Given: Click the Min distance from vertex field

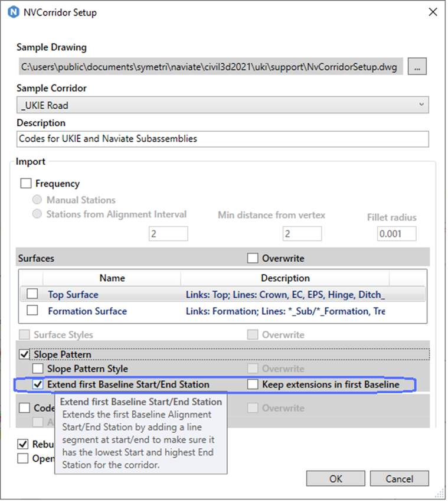Looking at the screenshot, I should 302,234.
